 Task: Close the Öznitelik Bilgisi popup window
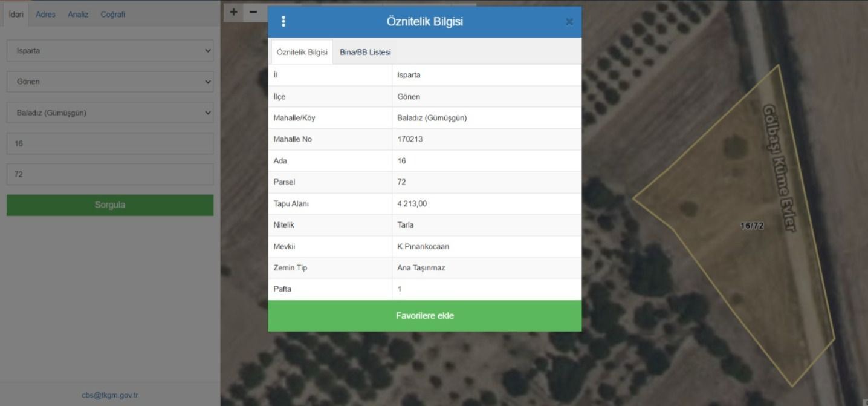pos(569,21)
